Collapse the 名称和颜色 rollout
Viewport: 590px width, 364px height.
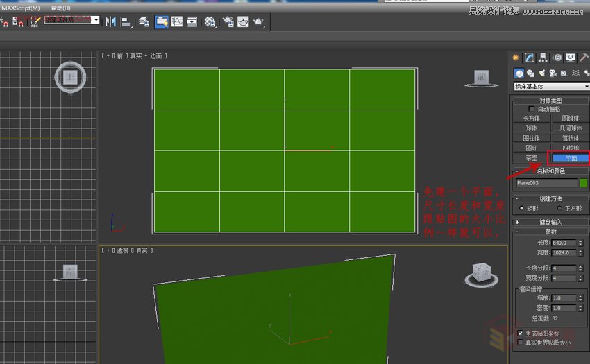click(550, 171)
